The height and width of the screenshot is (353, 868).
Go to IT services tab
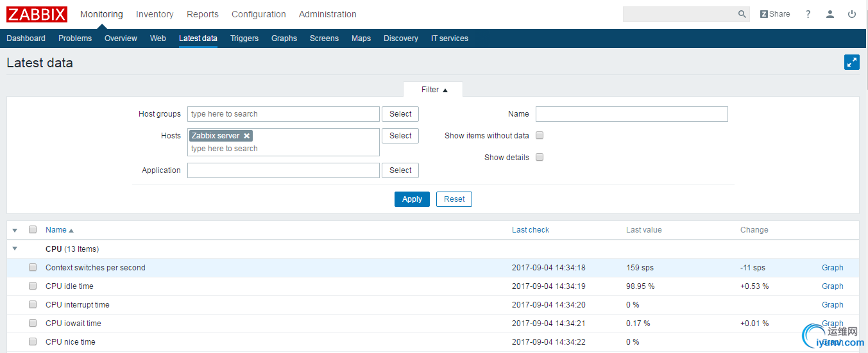tap(450, 38)
